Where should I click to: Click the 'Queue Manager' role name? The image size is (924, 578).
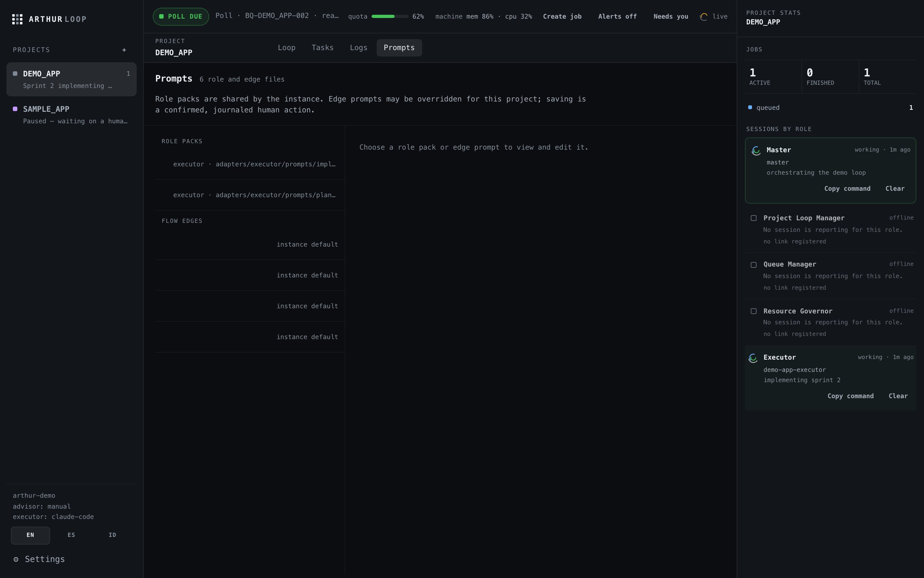pyautogui.click(x=790, y=264)
